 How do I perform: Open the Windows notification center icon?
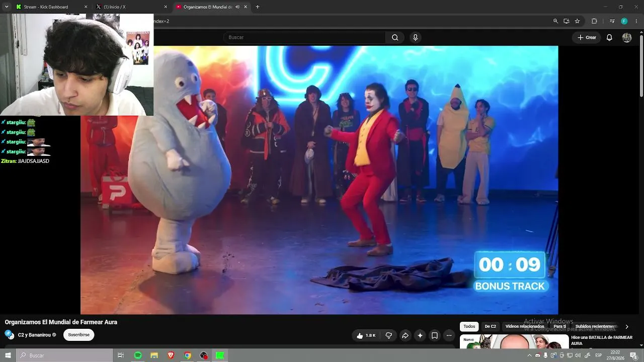[x=633, y=355]
